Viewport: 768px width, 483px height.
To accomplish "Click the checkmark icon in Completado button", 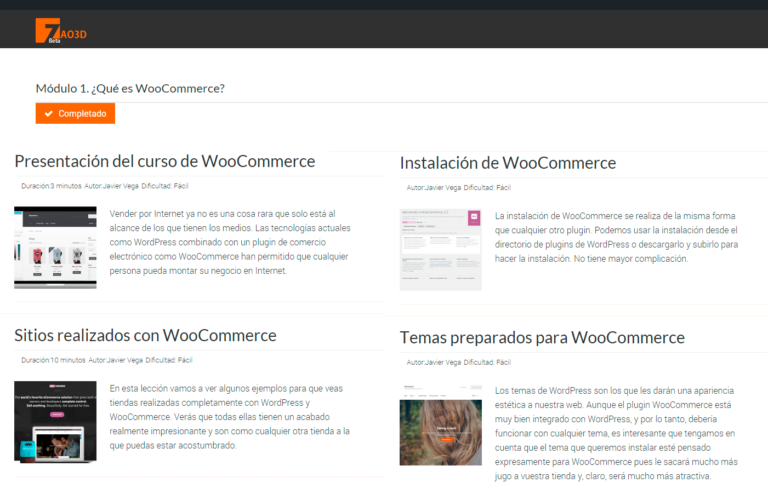I will point(48,114).
